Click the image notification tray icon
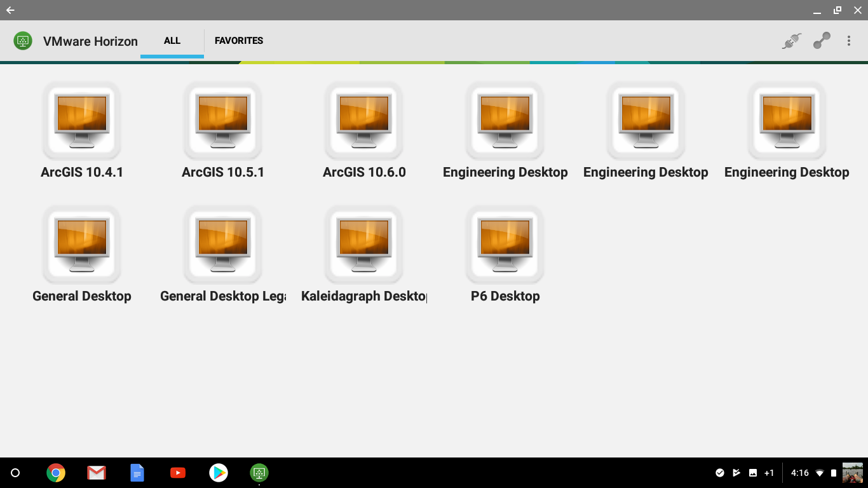This screenshot has height=488, width=868. coord(753,473)
